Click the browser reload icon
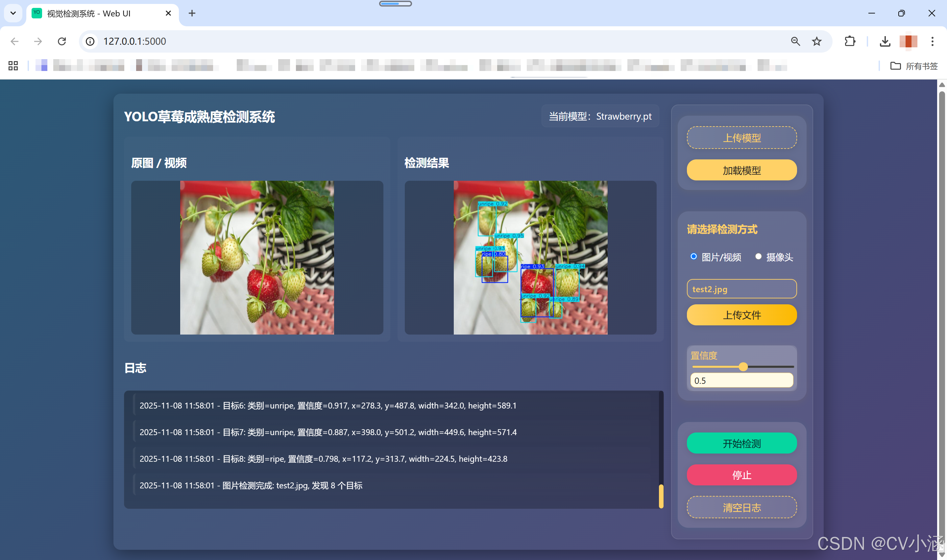The image size is (947, 560). point(62,41)
